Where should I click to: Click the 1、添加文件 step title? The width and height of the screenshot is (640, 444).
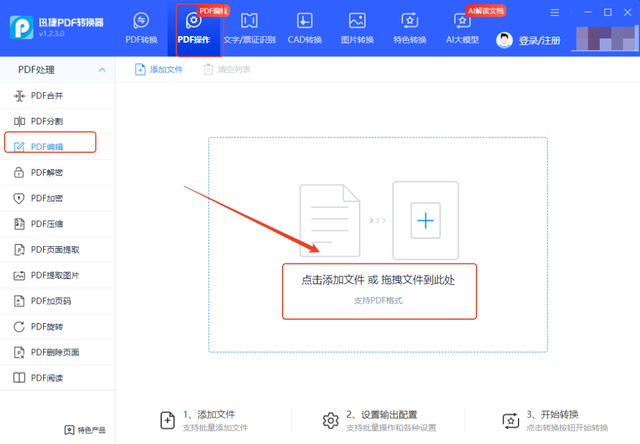pyautogui.click(x=209, y=415)
